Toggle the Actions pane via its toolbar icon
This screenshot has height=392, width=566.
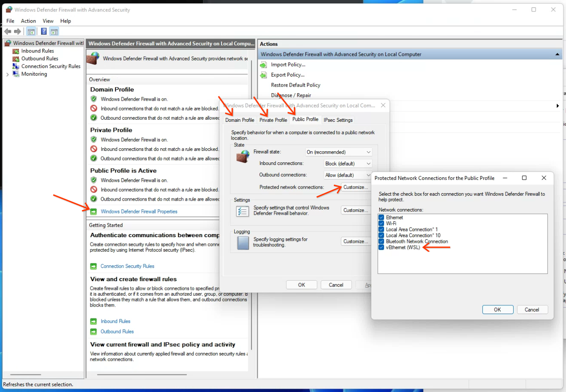click(x=54, y=31)
